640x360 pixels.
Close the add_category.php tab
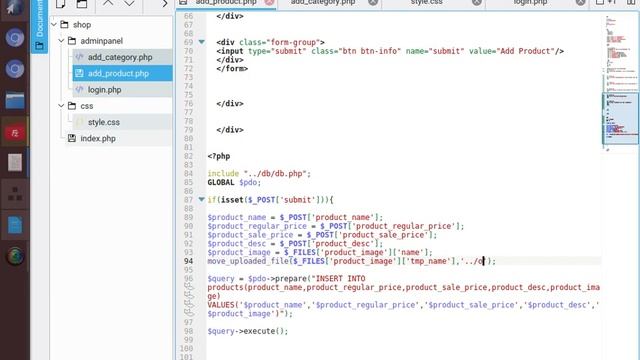click(373, 2)
